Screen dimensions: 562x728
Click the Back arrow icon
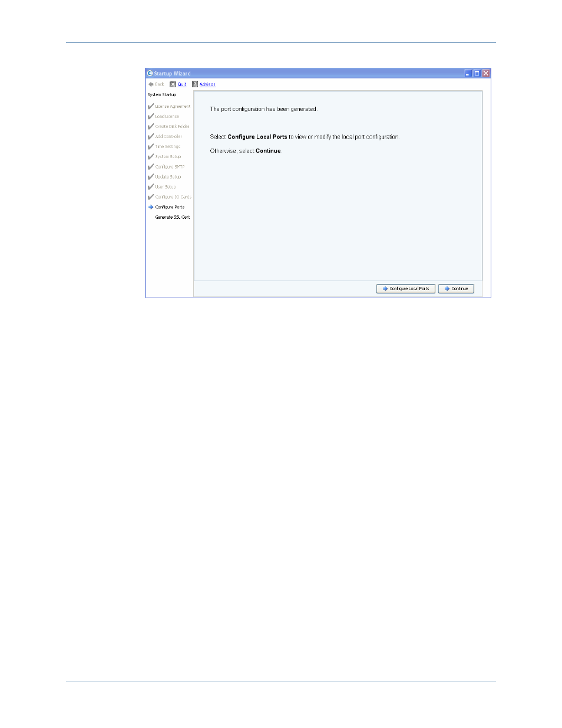pyautogui.click(x=151, y=84)
